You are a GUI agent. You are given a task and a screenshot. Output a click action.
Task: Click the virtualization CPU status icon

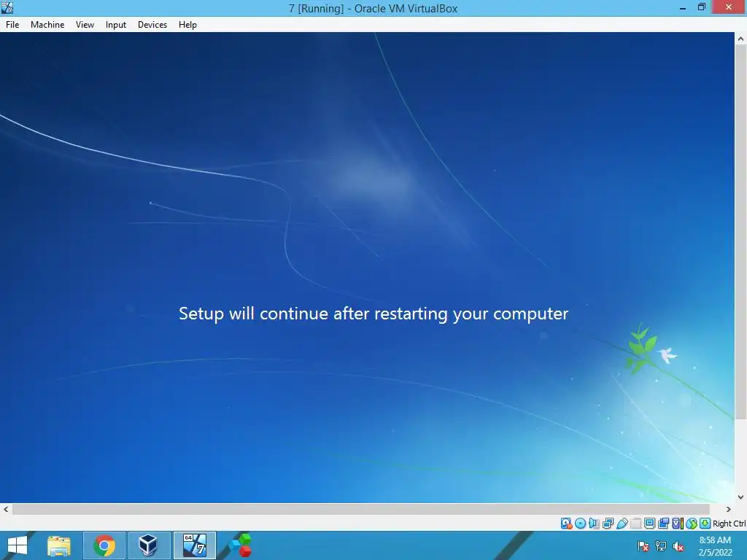tap(678, 524)
